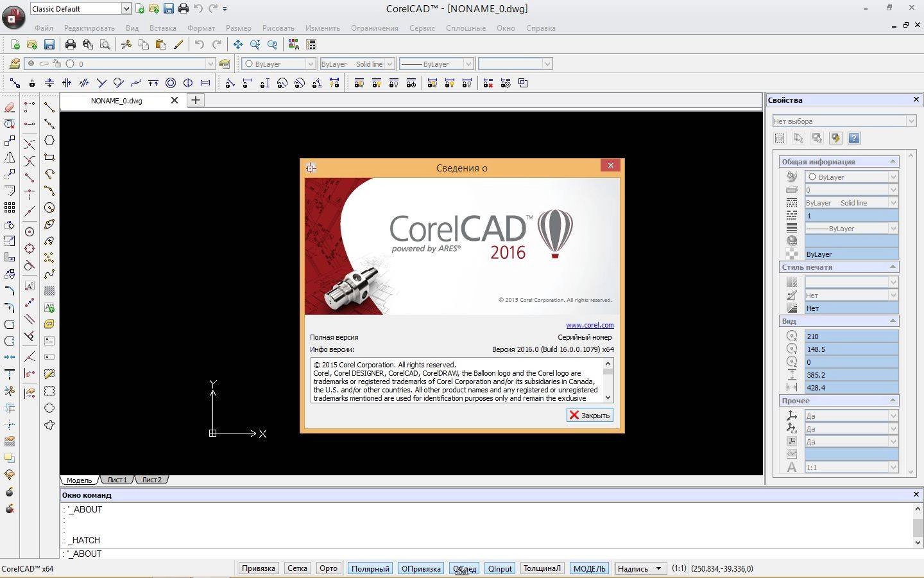Click the Fix lock constraint icon
Viewport: 924px width, 578px height.
click(32, 83)
